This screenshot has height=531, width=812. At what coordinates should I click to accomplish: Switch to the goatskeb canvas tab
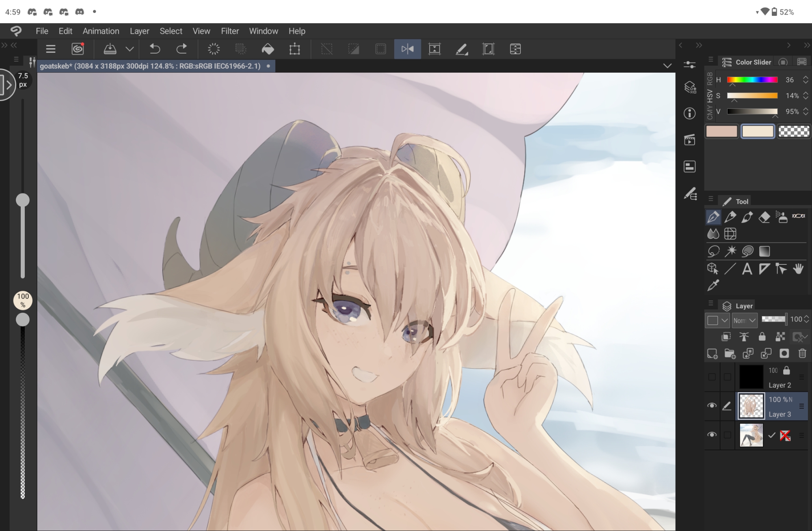coord(150,66)
